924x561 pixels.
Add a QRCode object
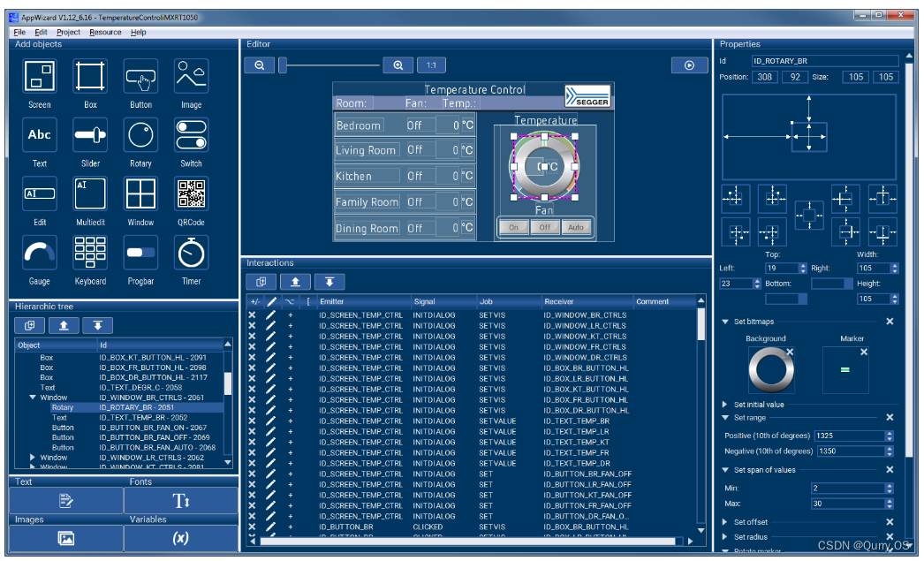point(191,193)
